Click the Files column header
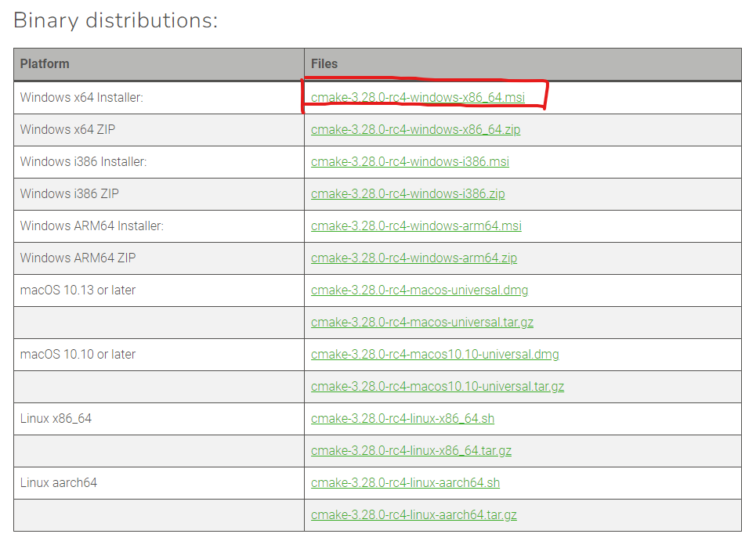756x552 pixels. pos(324,64)
